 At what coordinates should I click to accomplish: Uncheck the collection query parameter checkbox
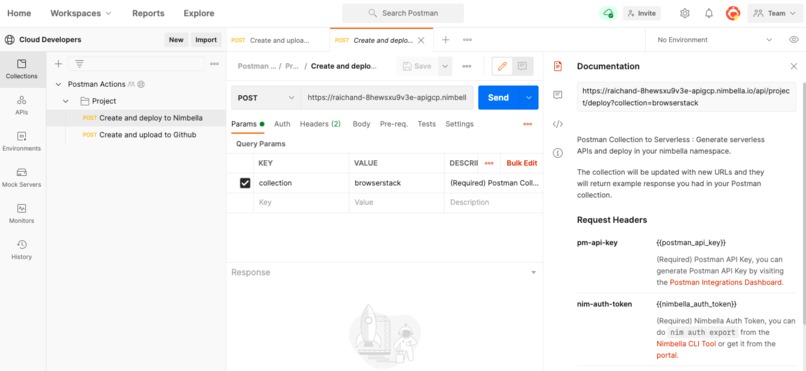tap(245, 183)
